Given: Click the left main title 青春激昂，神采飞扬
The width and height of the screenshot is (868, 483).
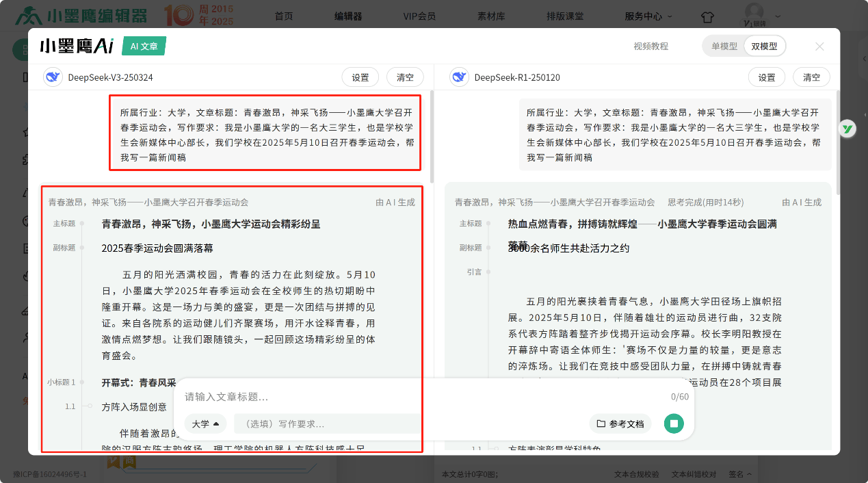Looking at the screenshot, I should pyautogui.click(x=211, y=224).
